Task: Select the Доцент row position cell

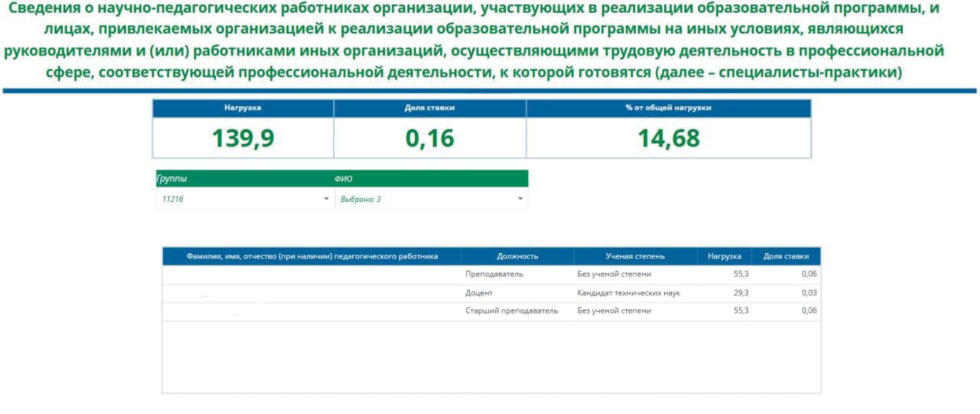Action: tap(479, 293)
